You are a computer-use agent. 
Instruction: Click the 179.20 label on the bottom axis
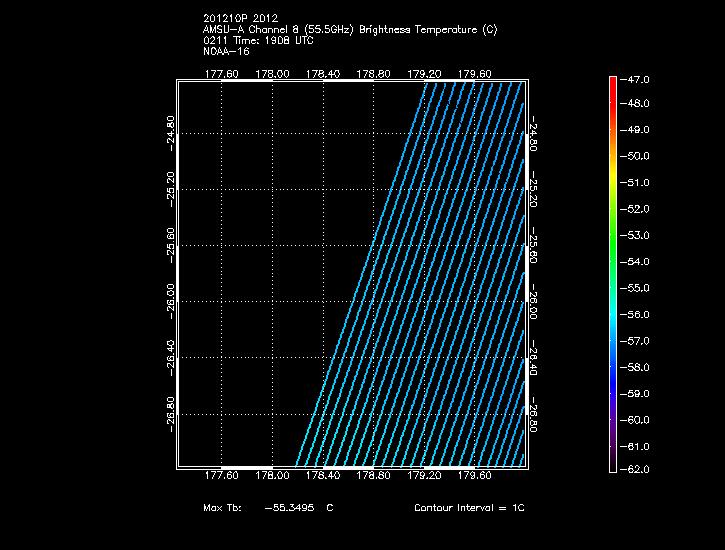[x=424, y=477]
